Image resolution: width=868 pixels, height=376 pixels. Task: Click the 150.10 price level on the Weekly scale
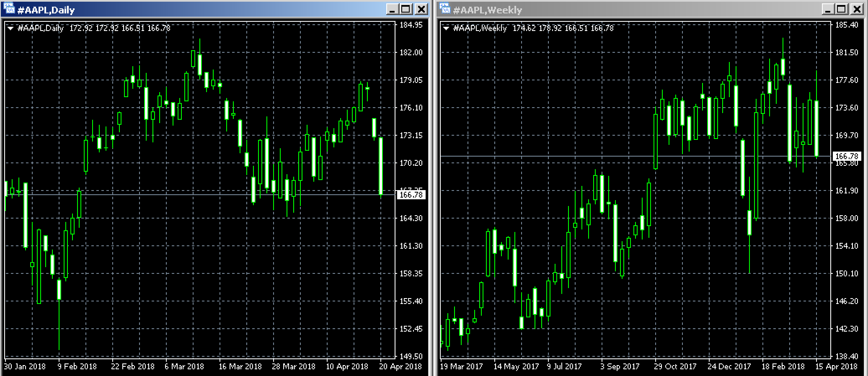pyautogui.click(x=847, y=274)
